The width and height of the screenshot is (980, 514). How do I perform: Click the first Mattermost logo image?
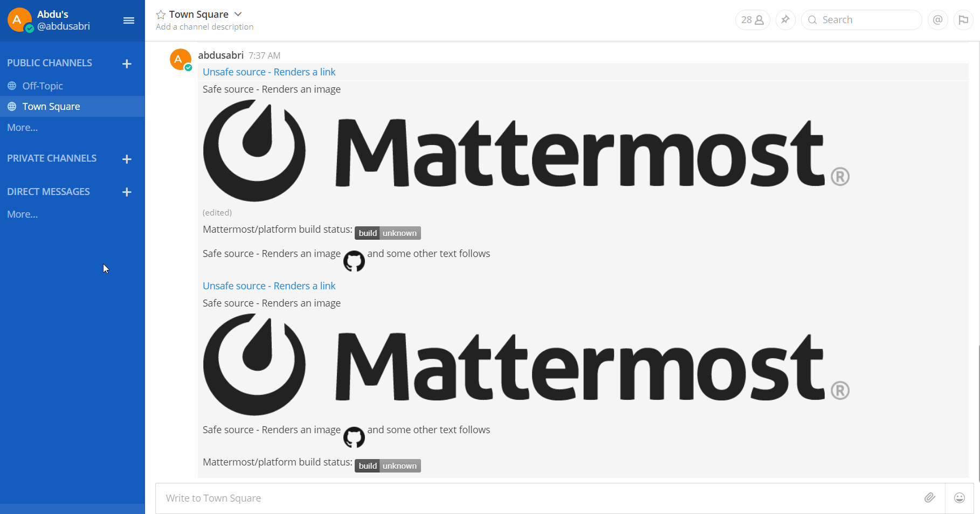pyautogui.click(x=526, y=151)
